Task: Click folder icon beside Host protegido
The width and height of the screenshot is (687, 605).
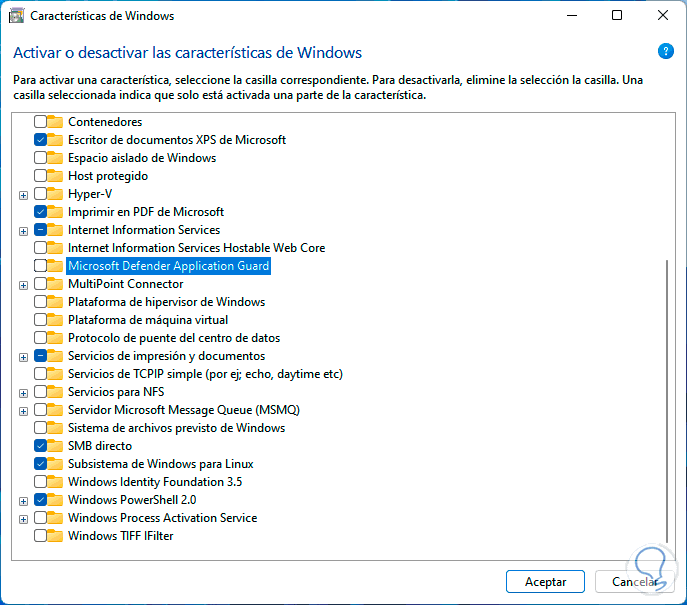Action: [55, 175]
